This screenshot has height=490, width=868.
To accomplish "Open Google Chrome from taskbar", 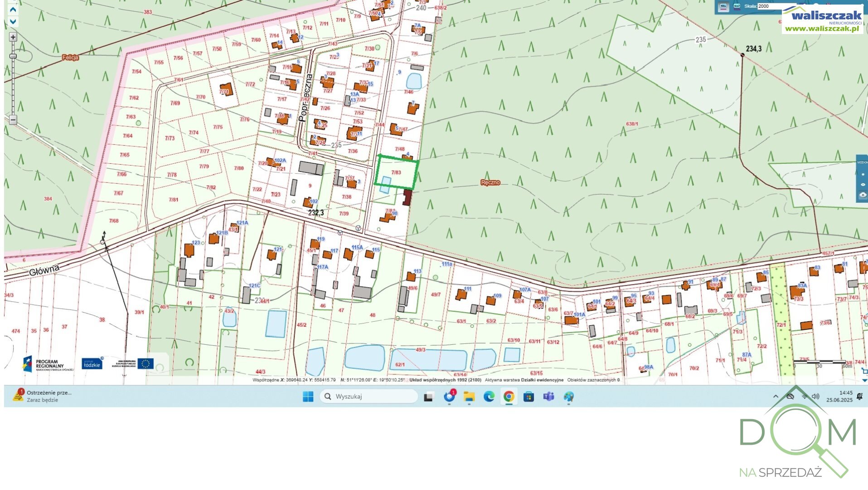I will point(509,397).
